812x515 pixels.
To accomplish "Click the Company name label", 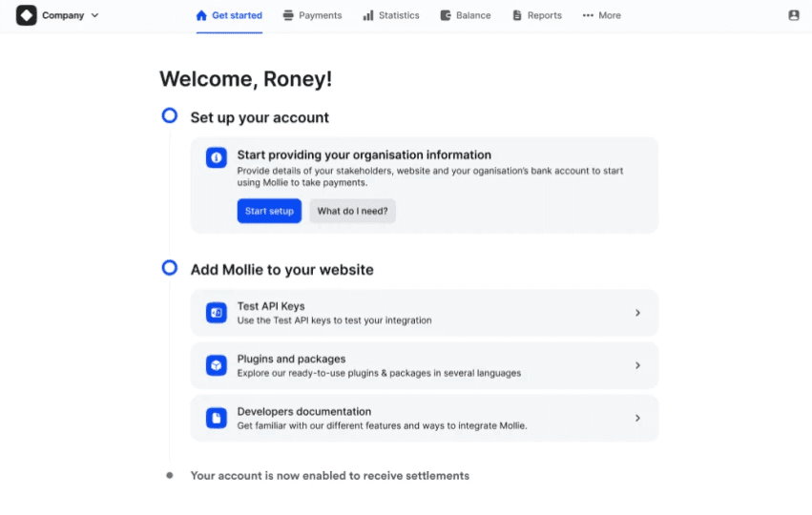I will [x=63, y=15].
